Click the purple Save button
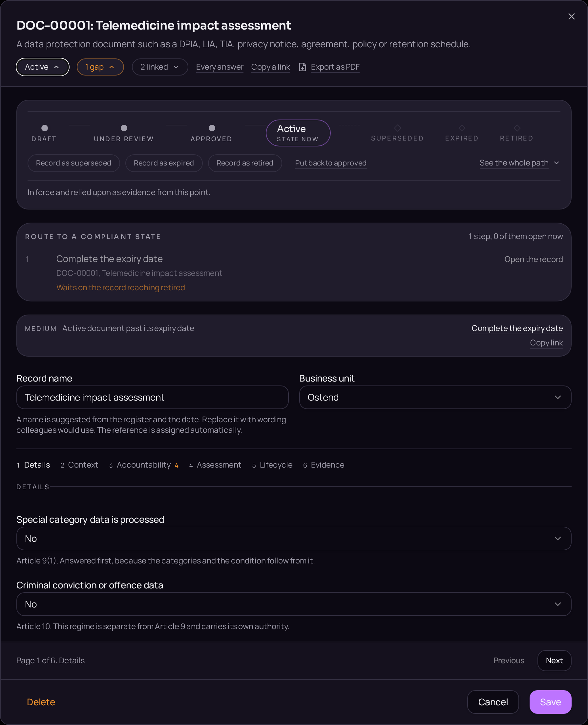This screenshot has width=588, height=725. (x=550, y=702)
